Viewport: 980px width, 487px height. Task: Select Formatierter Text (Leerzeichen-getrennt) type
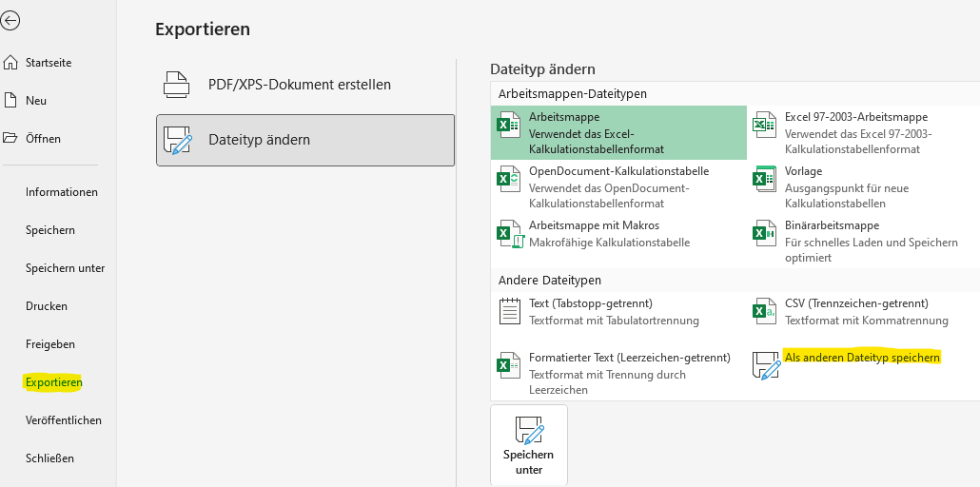coord(629,358)
